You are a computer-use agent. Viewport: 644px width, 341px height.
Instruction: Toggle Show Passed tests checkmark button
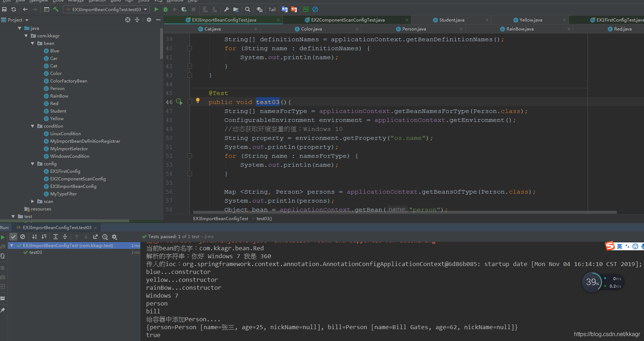point(13,237)
